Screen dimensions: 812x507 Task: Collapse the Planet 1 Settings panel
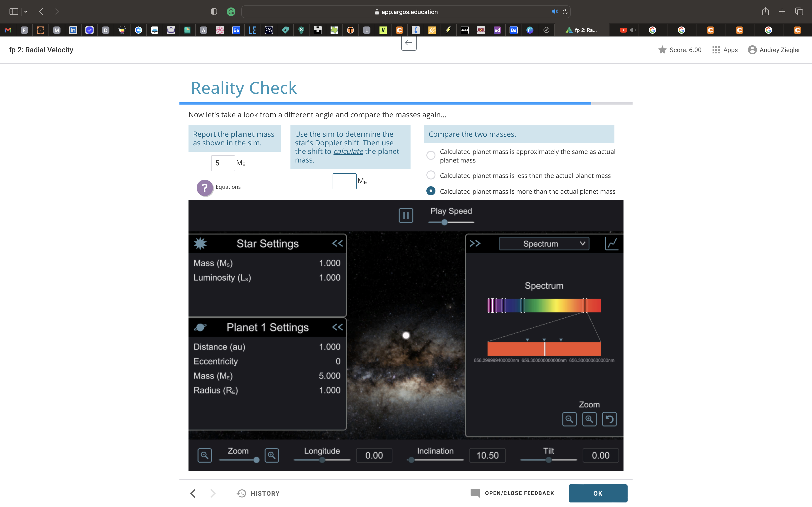coord(337,327)
